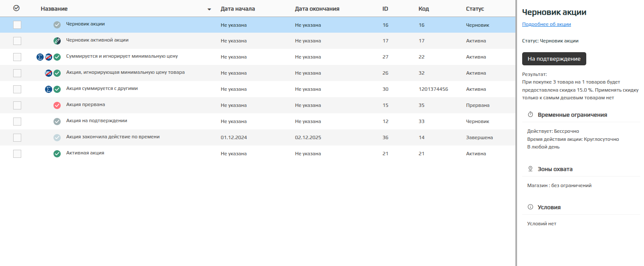This screenshot has width=644, height=266.
Task: Select the Акция закончила действие по времени row
Action: (258, 137)
